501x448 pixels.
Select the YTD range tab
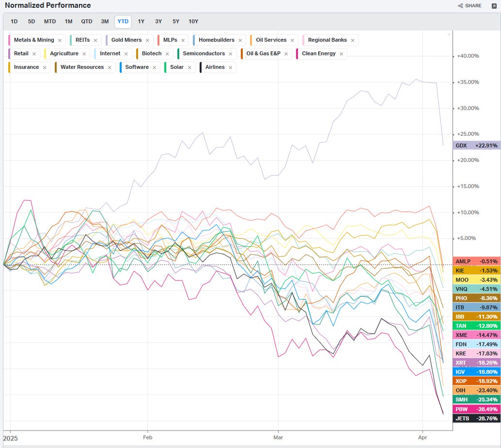click(x=123, y=21)
